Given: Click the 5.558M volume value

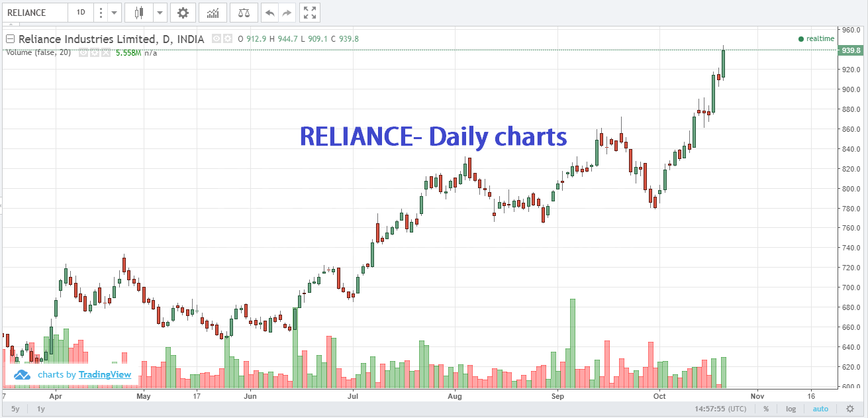Looking at the screenshot, I should pos(128,52).
